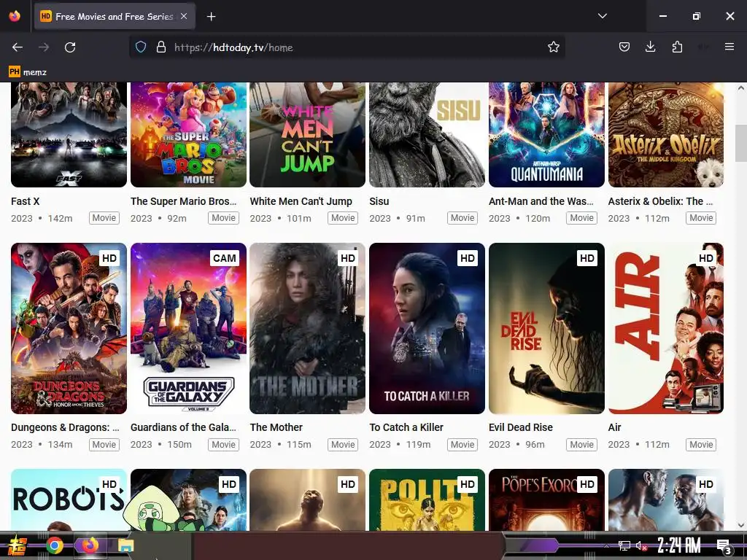This screenshot has width=747, height=560.
Task: Click the Evil Dead Rise poster
Action: point(546,328)
